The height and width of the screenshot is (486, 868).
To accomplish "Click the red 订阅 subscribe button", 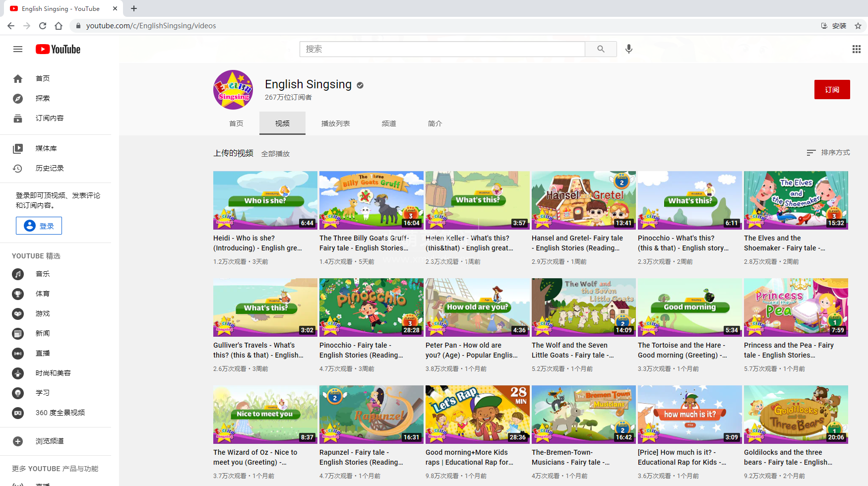I will point(832,90).
